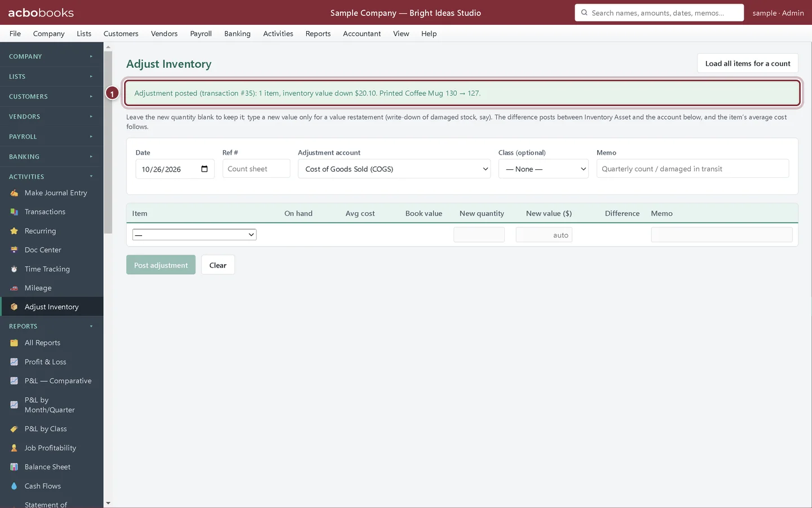Open the File menu
Screen dimensions: 812x508
[15, 34]
